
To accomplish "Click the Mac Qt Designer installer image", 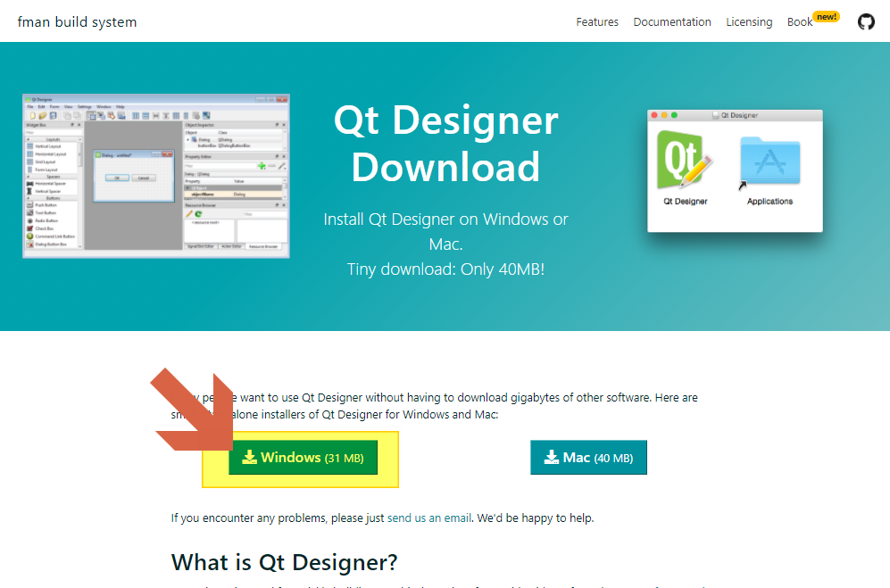I will (x=735, y=170).
